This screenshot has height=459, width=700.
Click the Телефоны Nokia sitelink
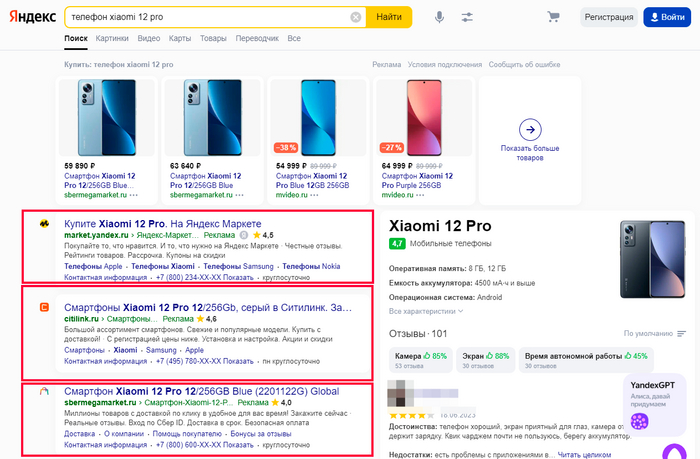(311, 267)
